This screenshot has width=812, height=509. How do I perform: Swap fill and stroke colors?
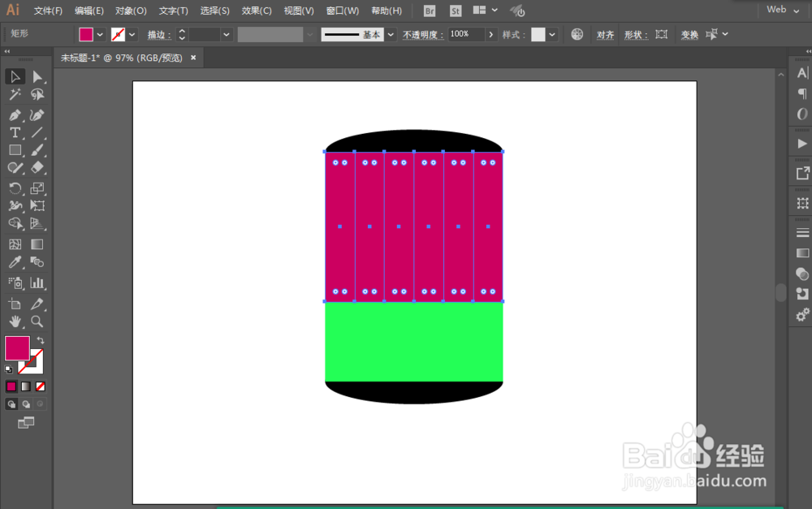[40, 340]
